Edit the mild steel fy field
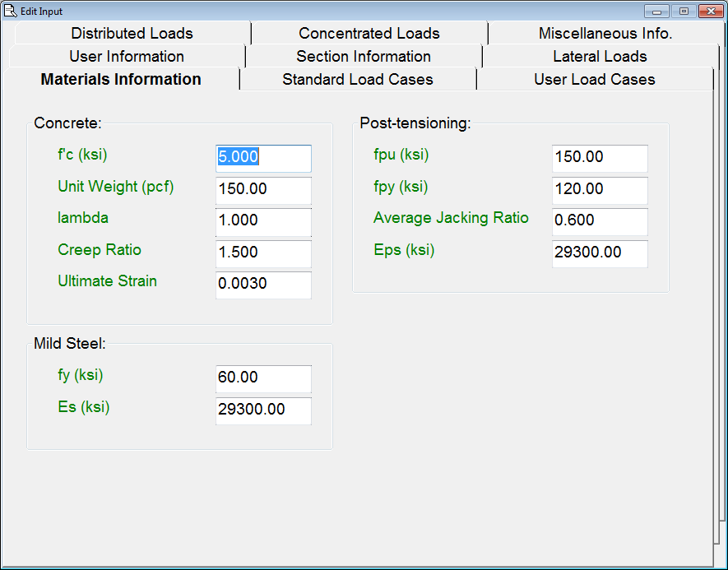 click(x=263, y=378)
